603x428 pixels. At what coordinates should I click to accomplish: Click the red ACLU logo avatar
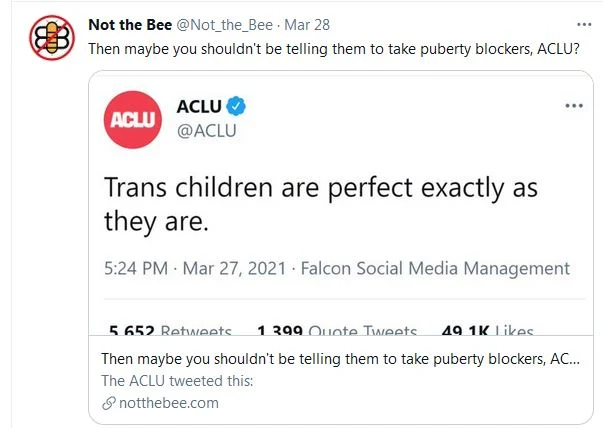point(133,118)
